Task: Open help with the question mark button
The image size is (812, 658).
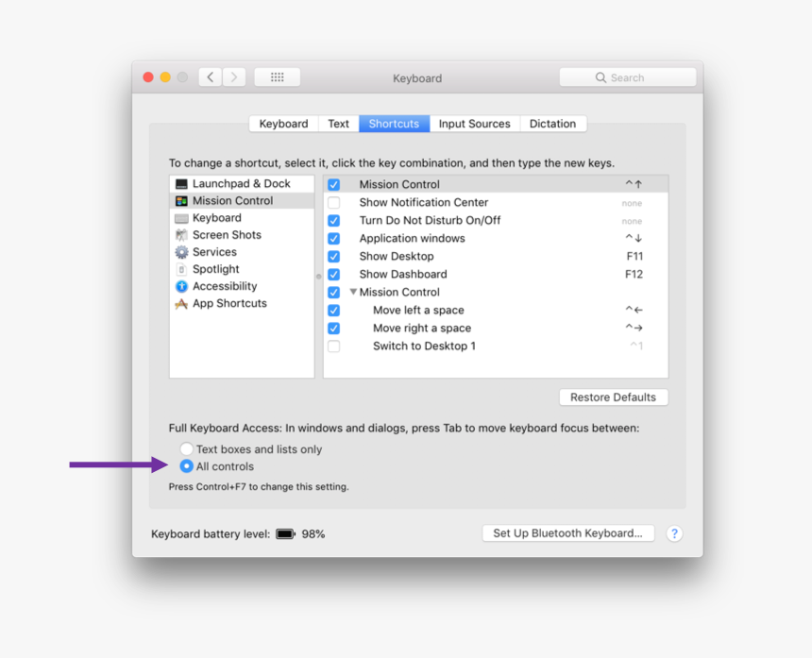Action: (x=674, y=533)
